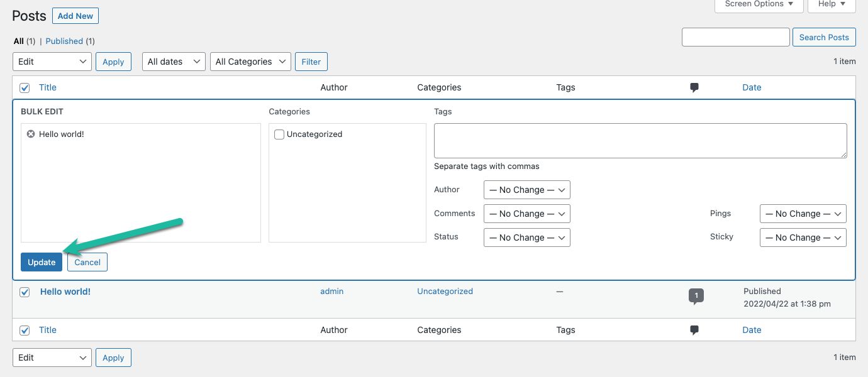This screenshot has height=377, width=868.
Task: Open the Screen Options tab
Action: (x=759, y=4)
